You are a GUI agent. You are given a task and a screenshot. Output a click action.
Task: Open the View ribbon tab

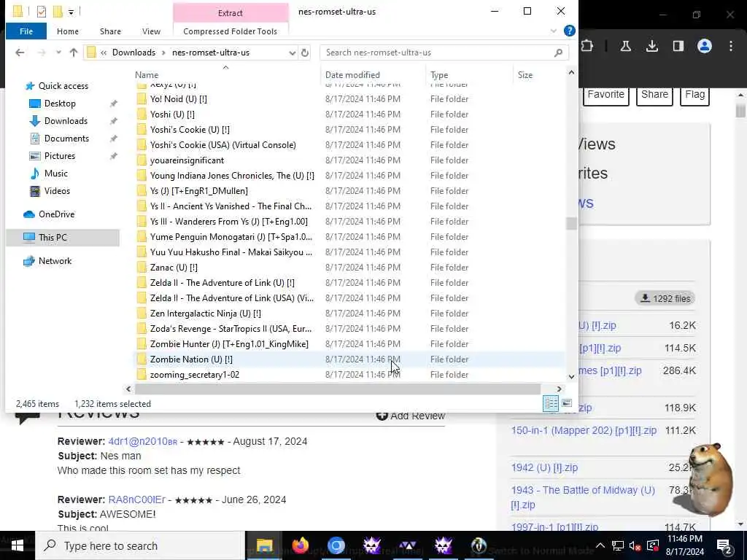[151, 31]
